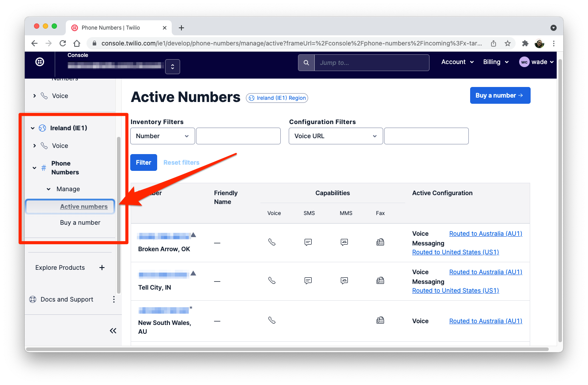The width and height of the screenshot is (588, 385).
Task: Collapse the sidebar with the double-chevron icon
Action: pyautogui.click(x=113, y=330)
